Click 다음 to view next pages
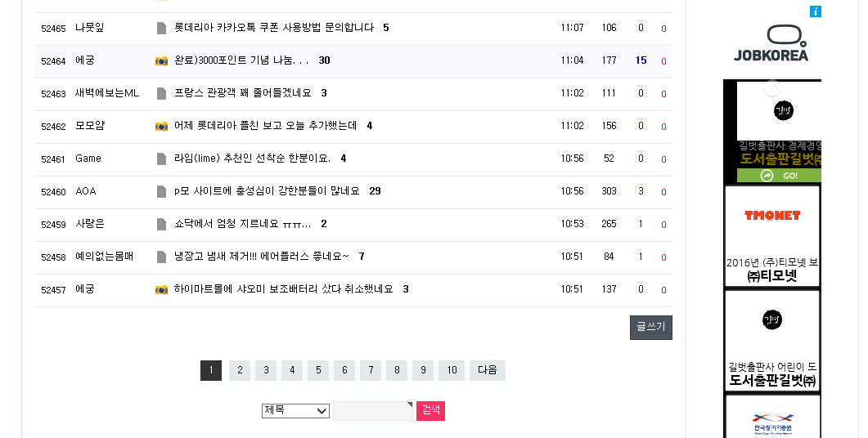 [x=488, y=371]
